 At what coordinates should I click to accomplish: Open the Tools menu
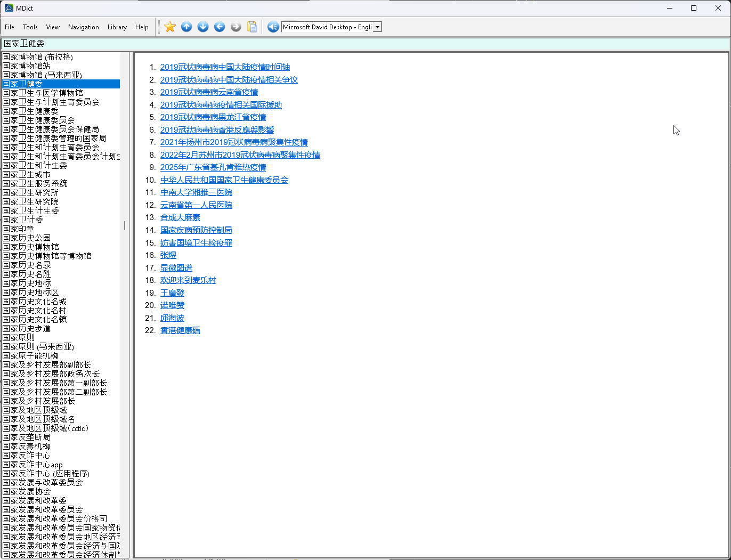(30, 27)
